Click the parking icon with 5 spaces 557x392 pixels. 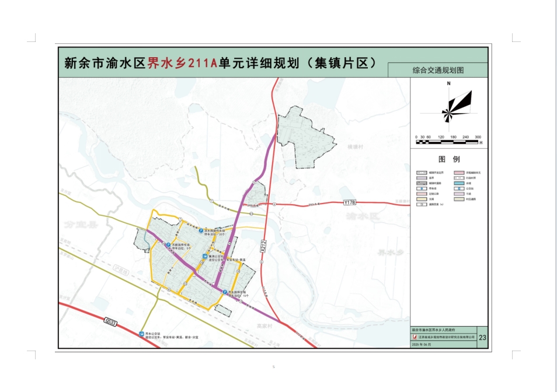(x=168, y=245)
